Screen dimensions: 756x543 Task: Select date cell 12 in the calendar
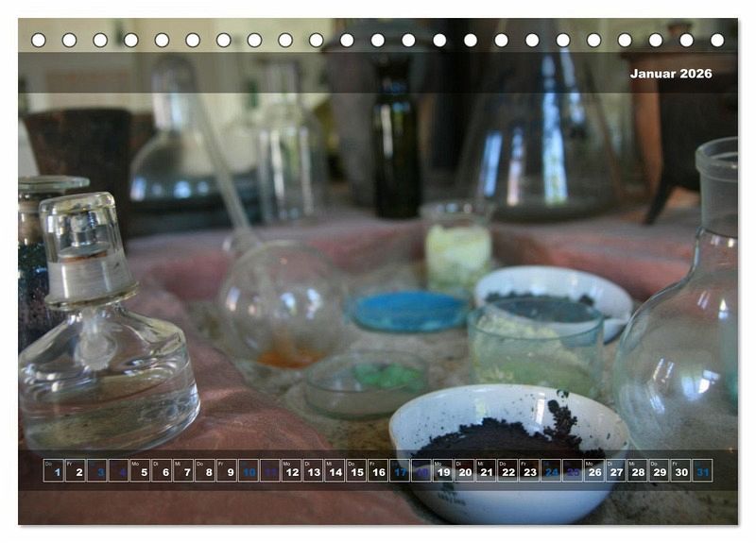coord(291,470)
